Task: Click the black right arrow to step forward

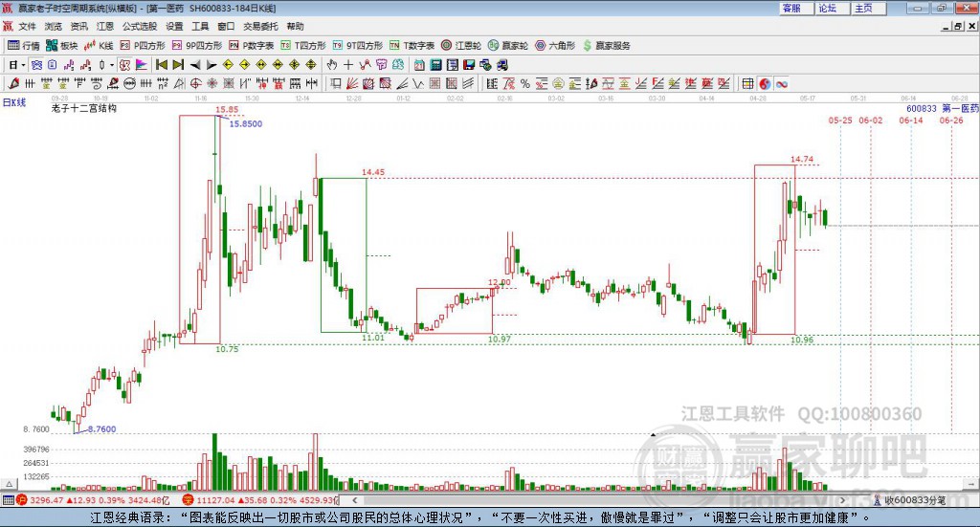Action: pyautogui.click(x=212, y=65)
